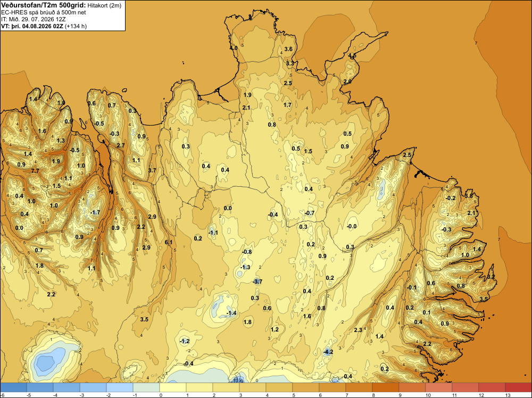Viewport: 532px width, 398px height.
Task: Click the 4.5 temperature label on the northeast peninsula
Action: (x=353, y=56)
